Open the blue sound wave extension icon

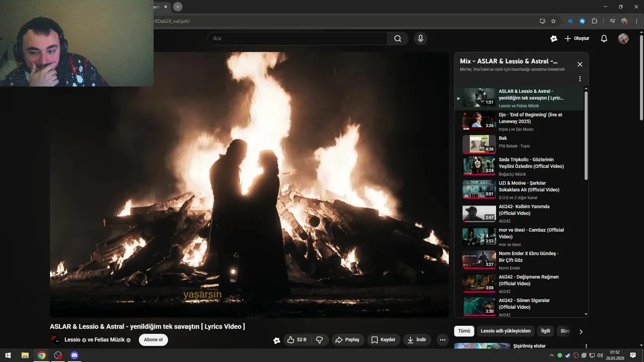(x=570, y=21)
